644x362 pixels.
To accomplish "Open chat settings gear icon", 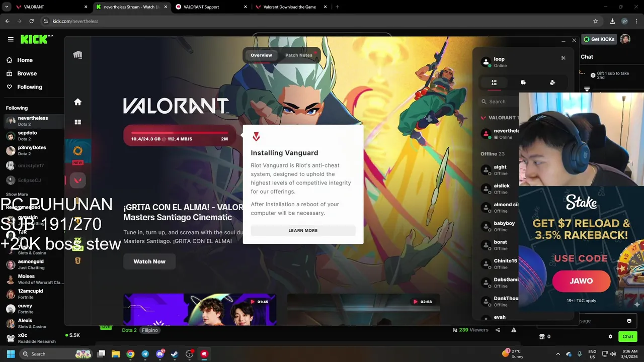I will [x=610, y=337].
